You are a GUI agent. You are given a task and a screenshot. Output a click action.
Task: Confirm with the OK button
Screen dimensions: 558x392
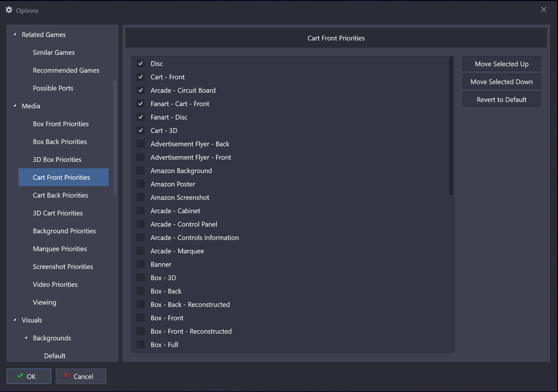(x=29, y=376)
